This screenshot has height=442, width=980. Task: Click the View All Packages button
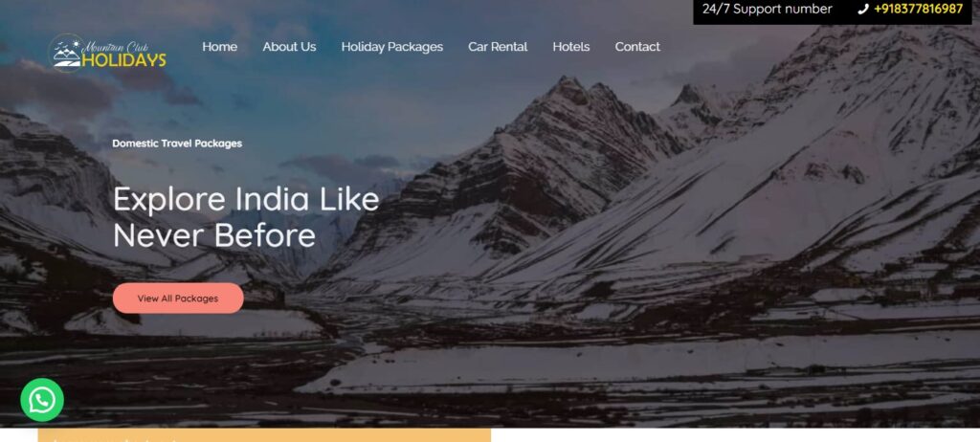pyautogui.click(x=178, y=298)
